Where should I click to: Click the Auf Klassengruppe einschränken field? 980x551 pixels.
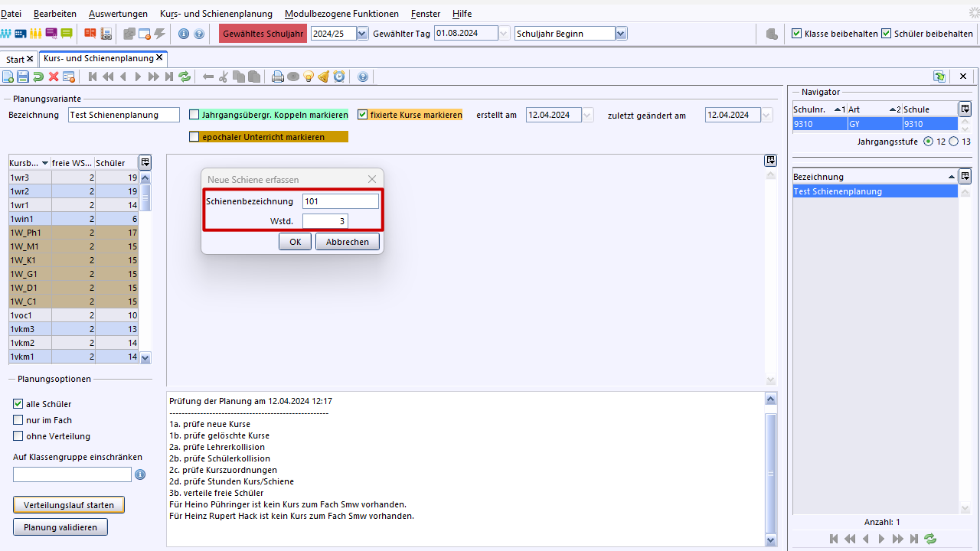tap(73, 474)
